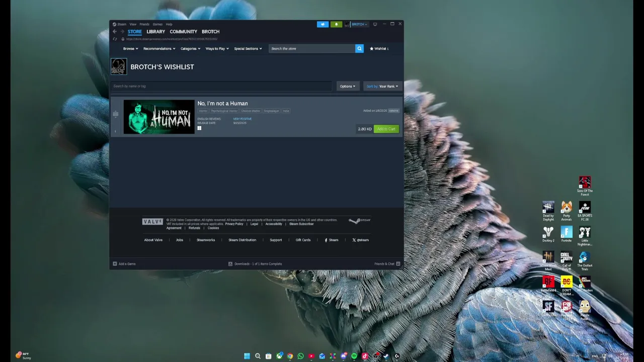Open the Privacy Policy footer link

click(x=234, y=224)
